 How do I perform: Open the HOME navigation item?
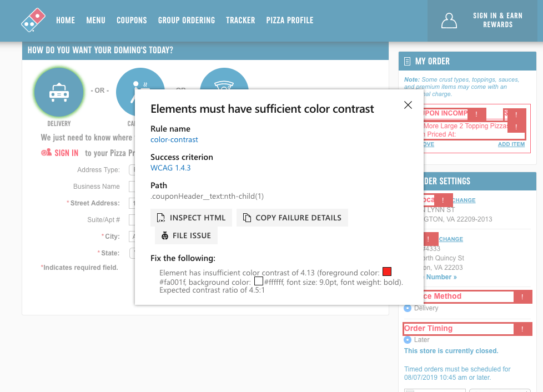pos(66,21)
